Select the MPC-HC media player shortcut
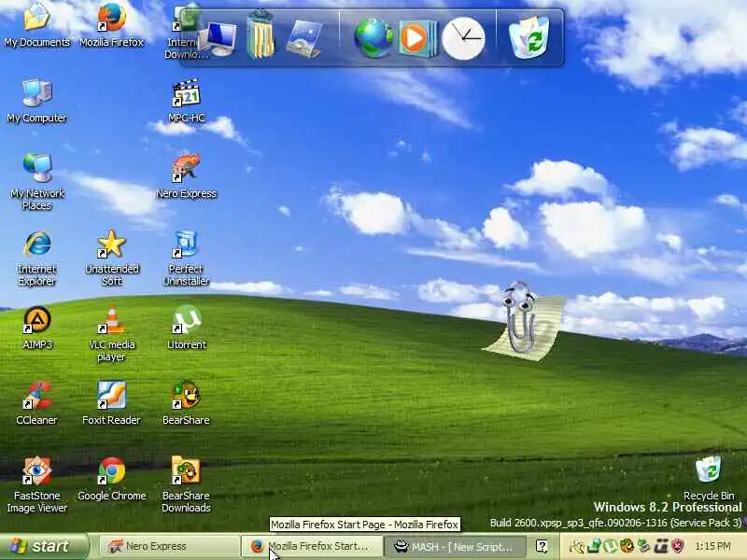 (x=186, y=101)
